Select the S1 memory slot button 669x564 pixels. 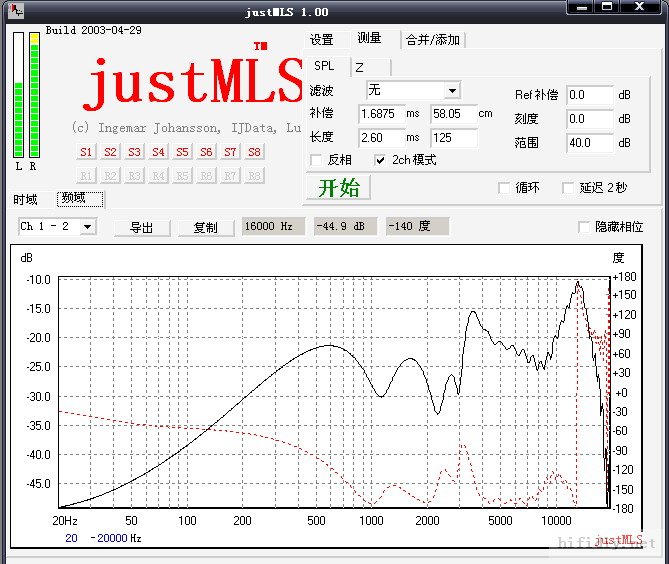pyautogui.click(x=86, y=152)
